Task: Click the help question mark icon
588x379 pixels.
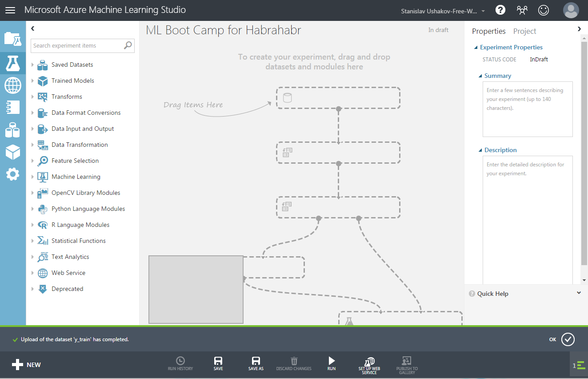Action: [x=500, y=10]
